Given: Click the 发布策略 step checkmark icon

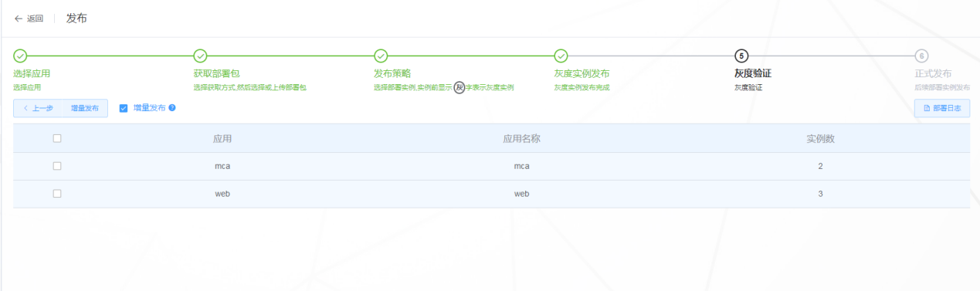Looking at the screenshot, I should 381,56.
